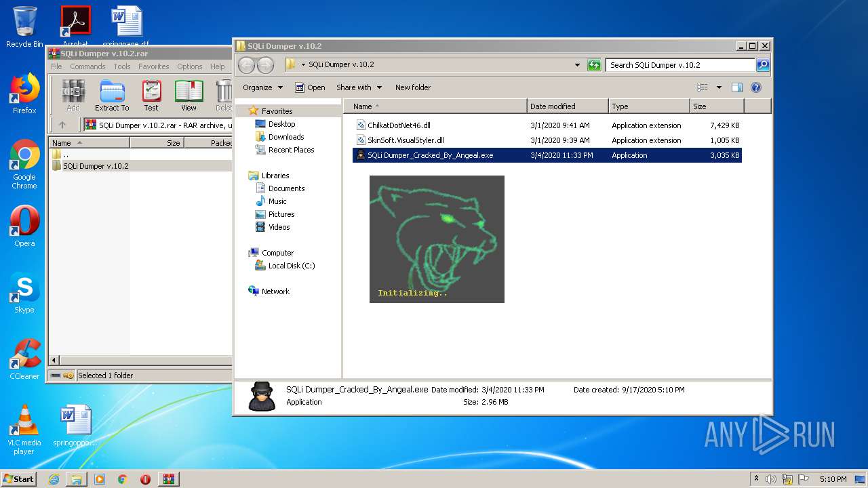Open the Share with dropdown
The image size is (868, 488).
click(x=359, y=87)
